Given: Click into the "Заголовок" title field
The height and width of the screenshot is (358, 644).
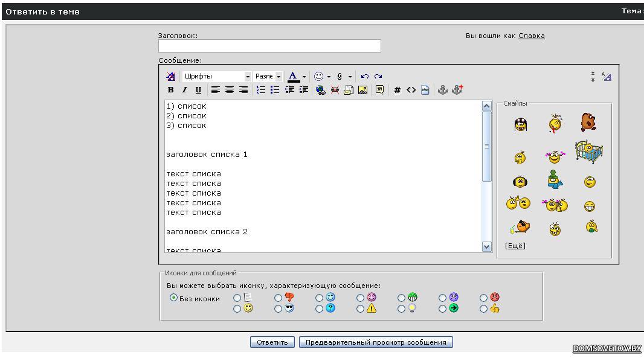Looking at the screenshot, I should [269, 46].
